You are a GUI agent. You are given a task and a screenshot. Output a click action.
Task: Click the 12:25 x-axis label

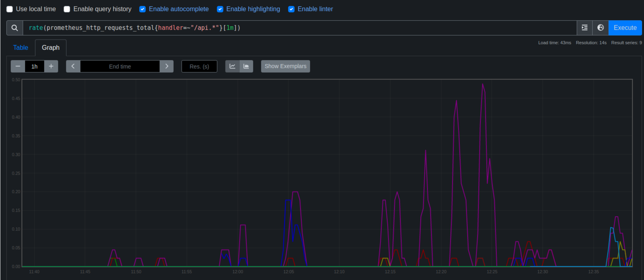tap(492, 272)
